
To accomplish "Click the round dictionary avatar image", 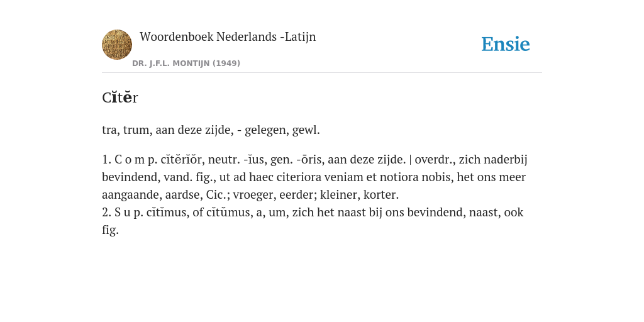I will coord(117,45).
